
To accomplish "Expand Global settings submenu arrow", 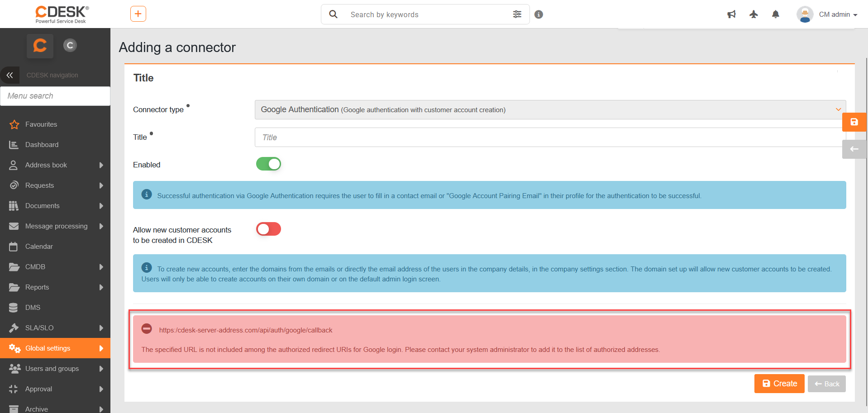I will pyautogui.click(x=101, y=348).
